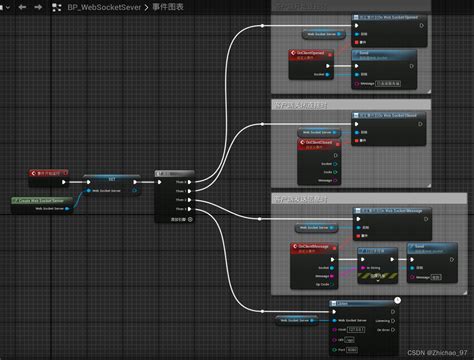Image resolution: width=474 pixels, height=360 pixels.
Task: Select the Web Socket Server variable near Bind Opened
Action: pos(324,34)
